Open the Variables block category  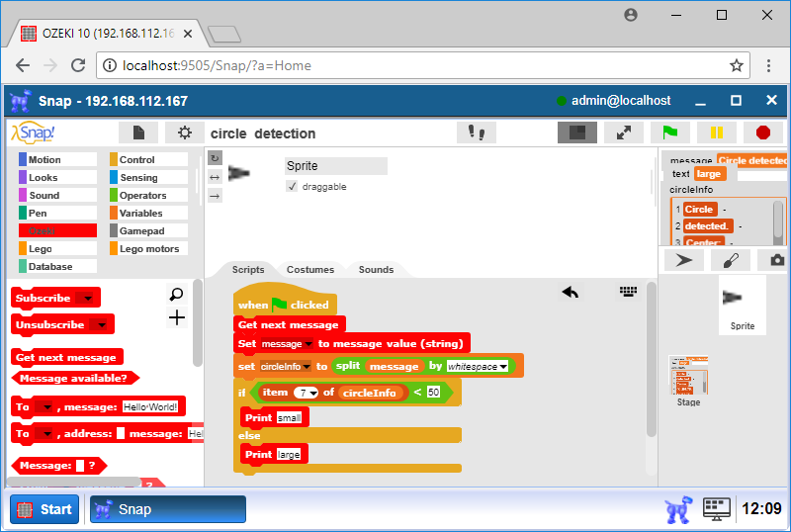click(149, 213)
